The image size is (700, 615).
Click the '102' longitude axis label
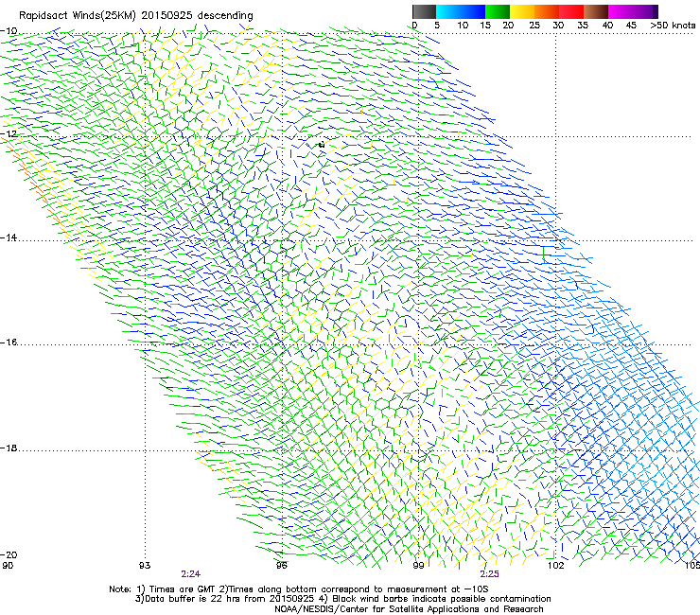(556, 566)
